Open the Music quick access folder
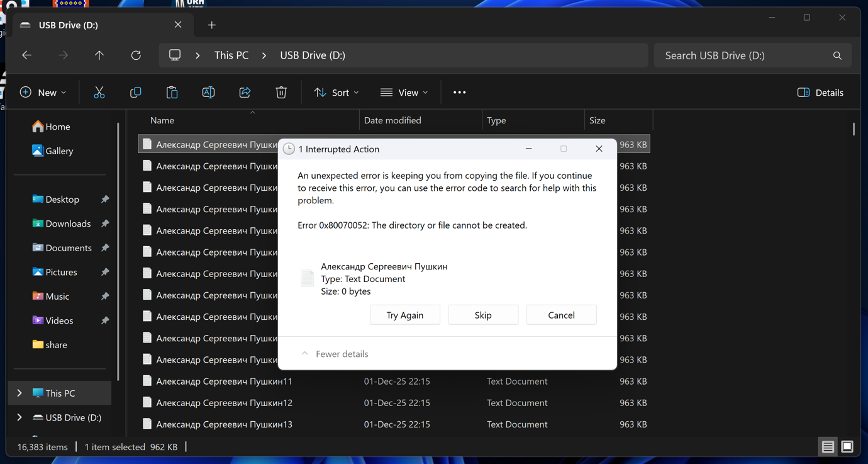This screenshot has height=464, width=868. 50,297
